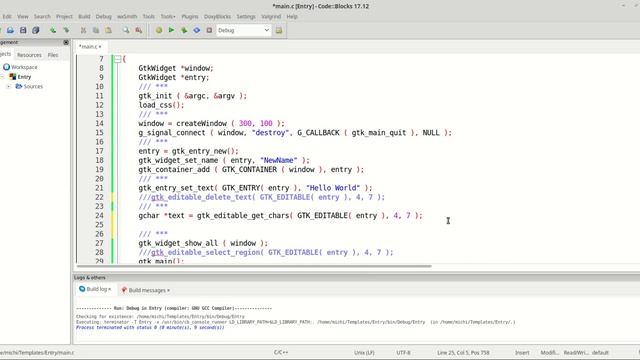
Task: Click the Open file toolbar icon
Action: [10, 30]
